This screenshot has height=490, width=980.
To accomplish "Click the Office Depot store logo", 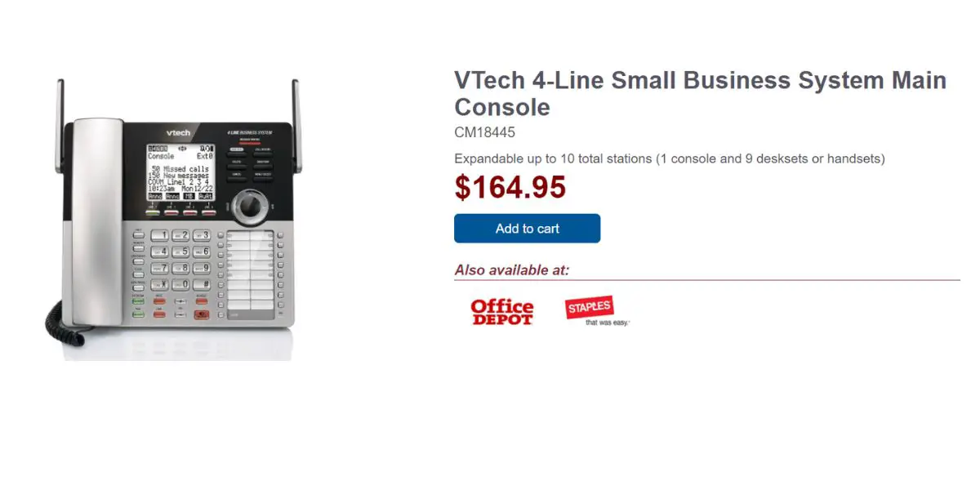I will tap(501, 312).
